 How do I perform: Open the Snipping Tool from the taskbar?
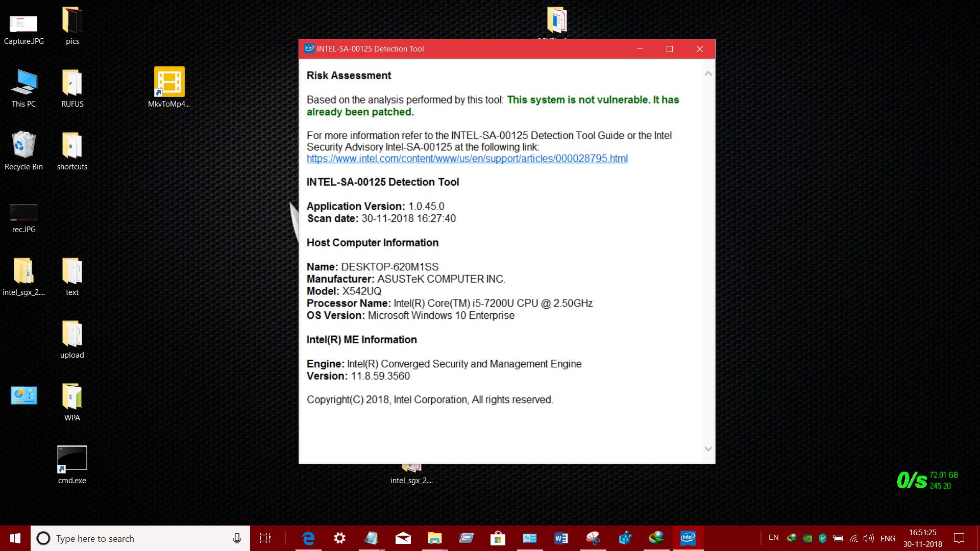point(593,538)
